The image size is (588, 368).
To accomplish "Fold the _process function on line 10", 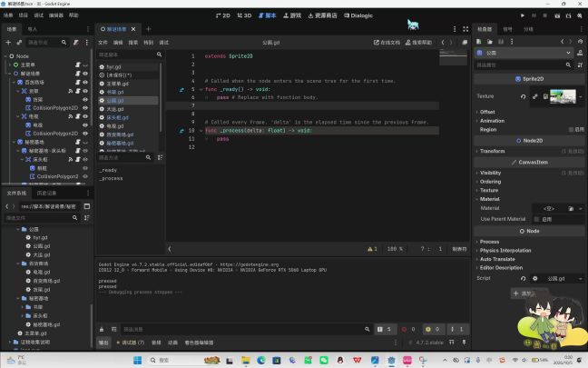I will click(x=201, y=131).
